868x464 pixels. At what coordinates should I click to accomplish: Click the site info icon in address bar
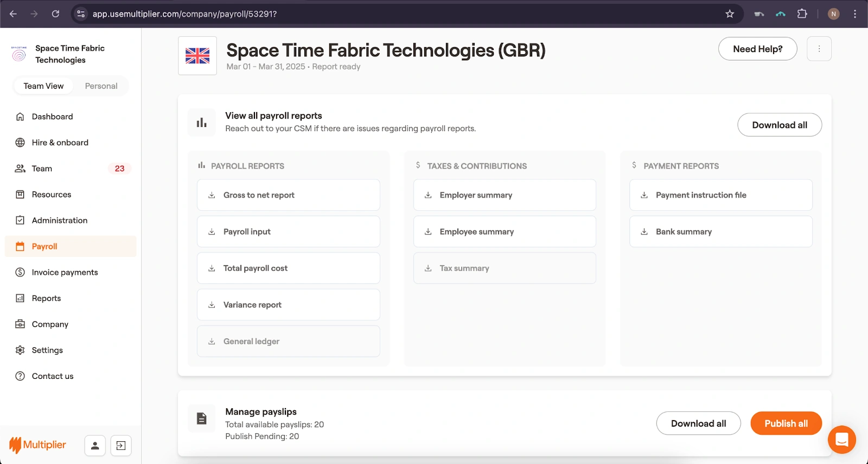point(81,14)
